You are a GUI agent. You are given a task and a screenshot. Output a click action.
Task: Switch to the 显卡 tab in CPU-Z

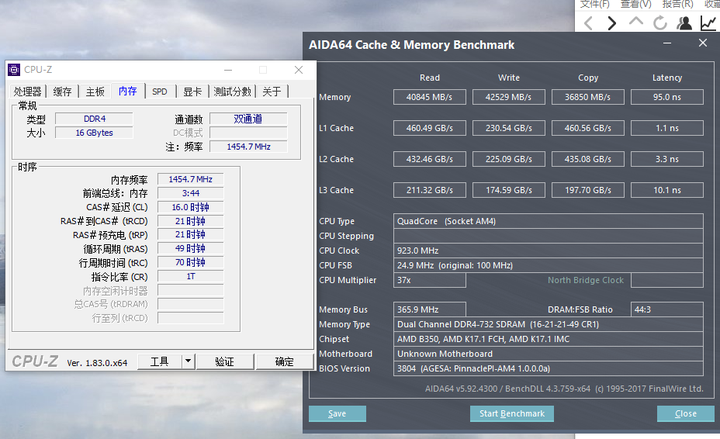pyautogui.click(x=192, y=91)
